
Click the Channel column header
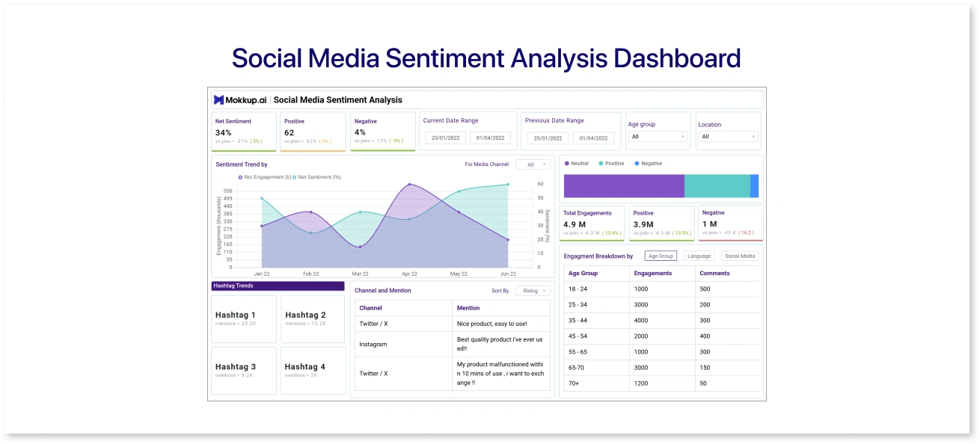403,308
